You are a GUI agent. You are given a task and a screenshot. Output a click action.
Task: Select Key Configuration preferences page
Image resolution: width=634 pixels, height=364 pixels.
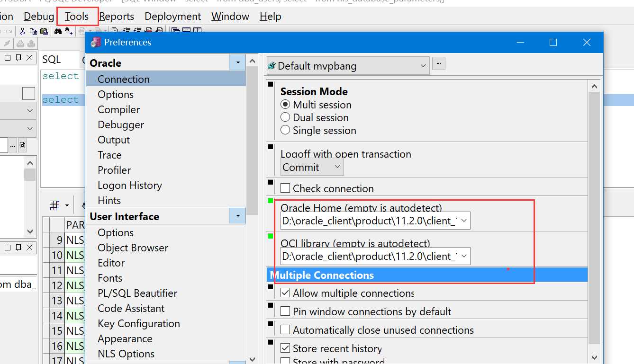(139, 323)
